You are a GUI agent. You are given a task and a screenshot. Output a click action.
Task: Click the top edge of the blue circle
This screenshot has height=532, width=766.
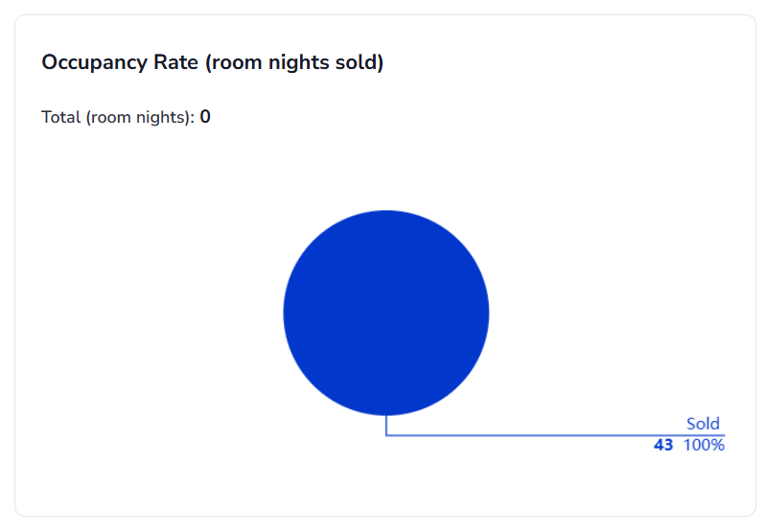385,213
